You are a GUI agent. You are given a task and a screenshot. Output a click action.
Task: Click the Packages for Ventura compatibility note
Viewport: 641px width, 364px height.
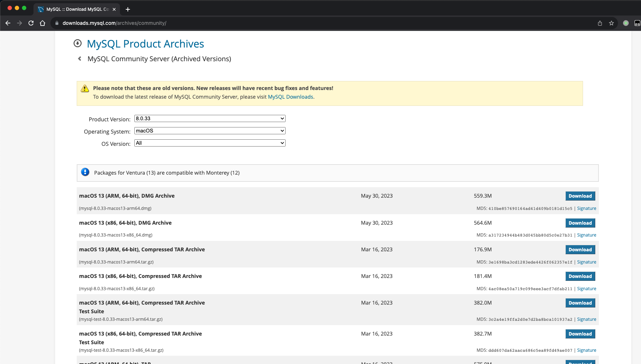coord(167,173)
